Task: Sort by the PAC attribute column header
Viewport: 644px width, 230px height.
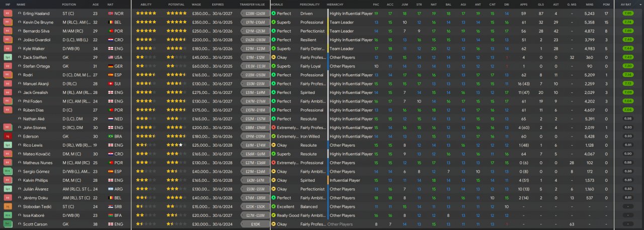Action: pyautogui.click(x=376, y=4)
